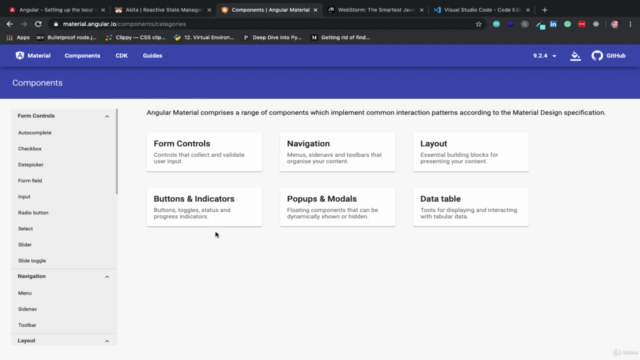Viewport: 640px width, 360px height.
Task: Open the Deep Dive into Py bookmark
Action: tap(272, 38)
